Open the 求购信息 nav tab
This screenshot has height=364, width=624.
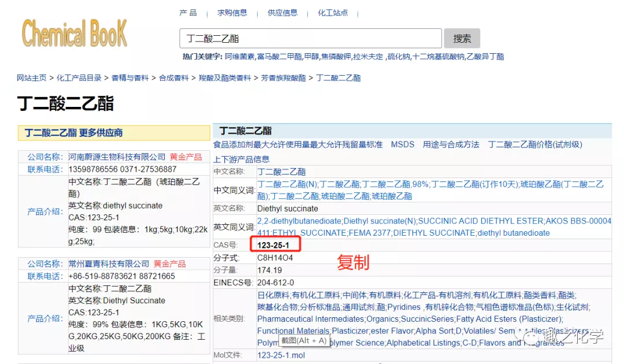[232, 13]
